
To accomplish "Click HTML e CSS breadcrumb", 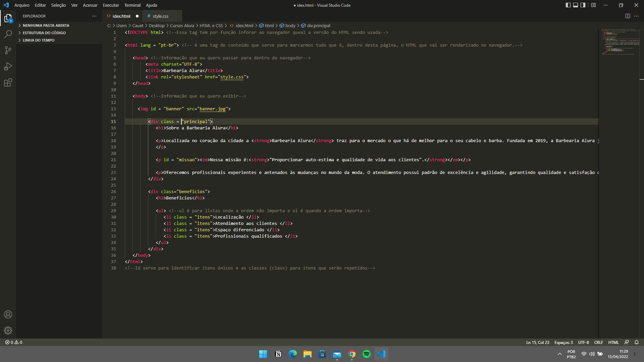I will (211, 25).
